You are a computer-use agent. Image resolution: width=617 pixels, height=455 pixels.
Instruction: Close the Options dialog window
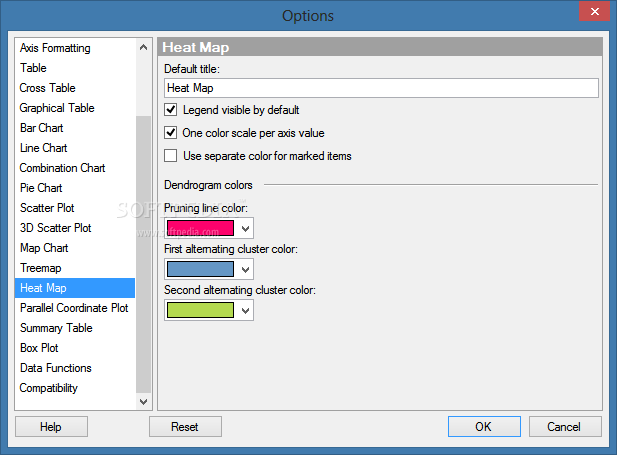click(594, 11)
